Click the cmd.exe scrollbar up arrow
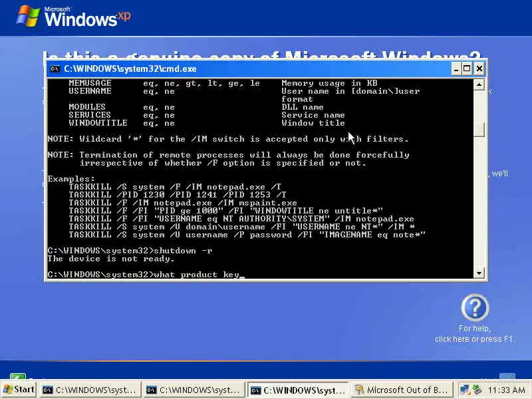This screenshot has width=532, height=399. (x=479, y=84)
